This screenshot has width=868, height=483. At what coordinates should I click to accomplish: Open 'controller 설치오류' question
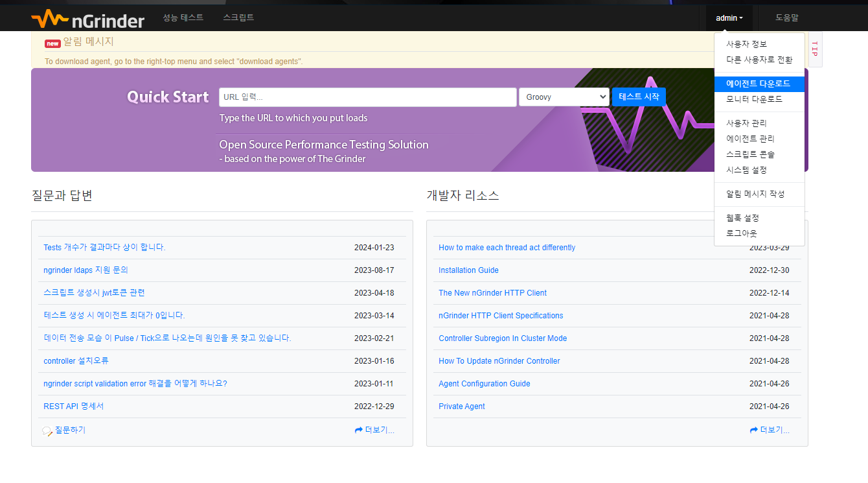tap(76, 361)
